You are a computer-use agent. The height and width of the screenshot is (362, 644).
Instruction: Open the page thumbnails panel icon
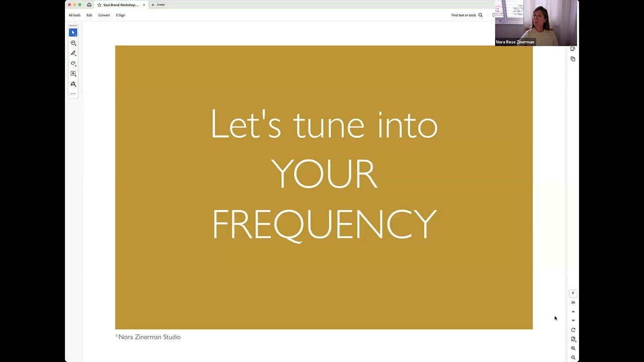point(573,59)
